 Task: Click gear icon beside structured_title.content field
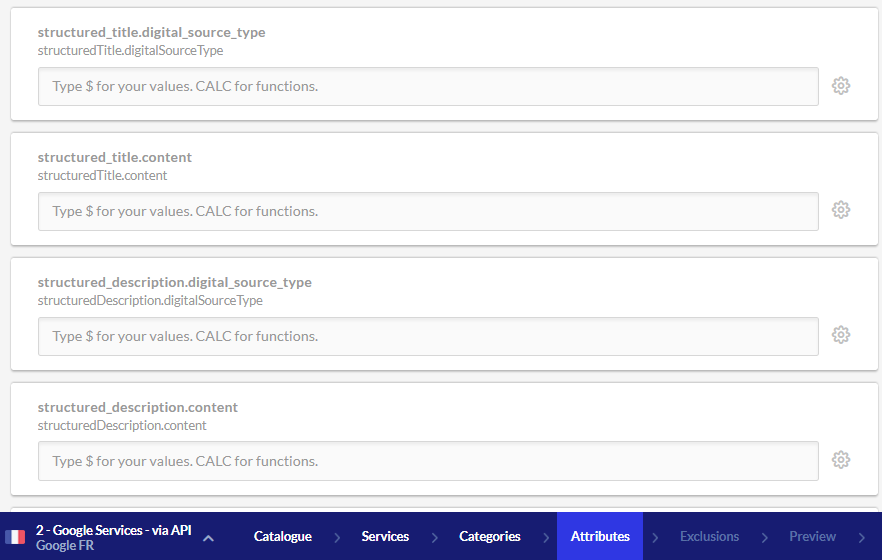841,211
